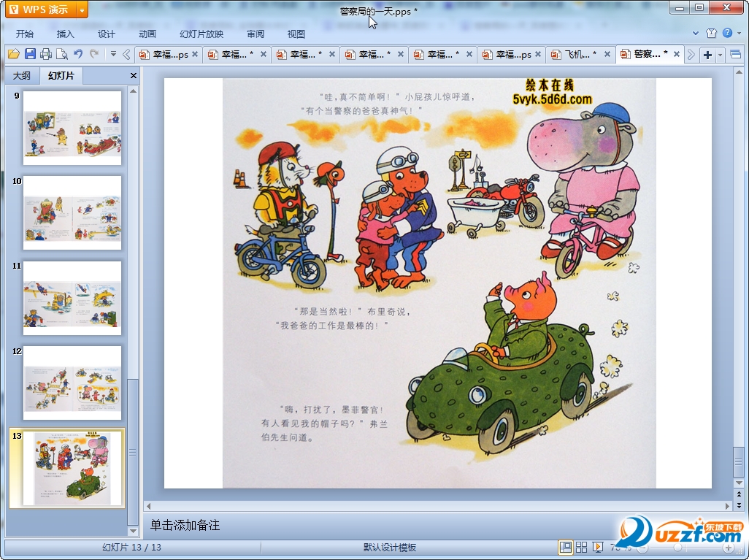Open Help via the blue question mark

pyautogui.click(x=728, y=33)
